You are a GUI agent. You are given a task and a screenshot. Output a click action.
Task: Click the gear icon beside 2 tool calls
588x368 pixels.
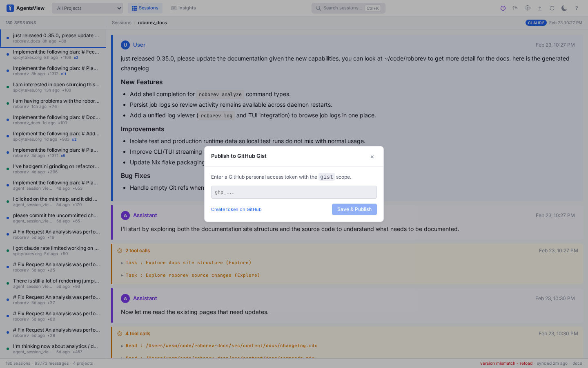point(120,250)
